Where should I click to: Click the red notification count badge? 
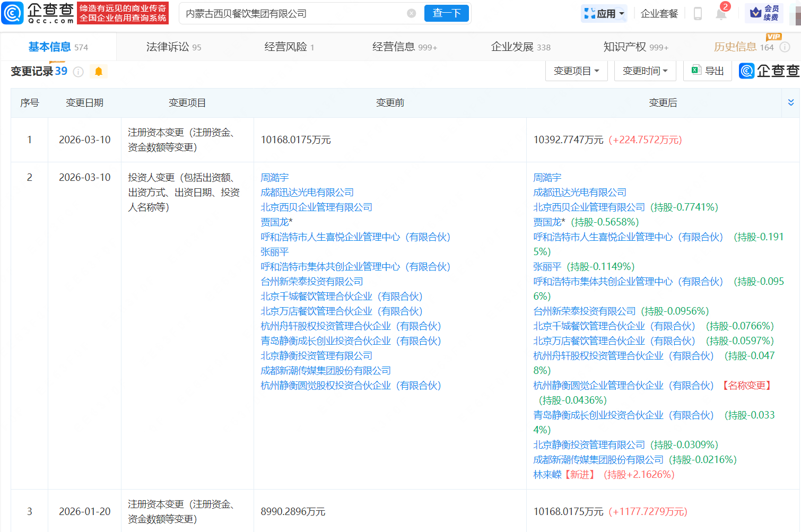click(726, 7)
